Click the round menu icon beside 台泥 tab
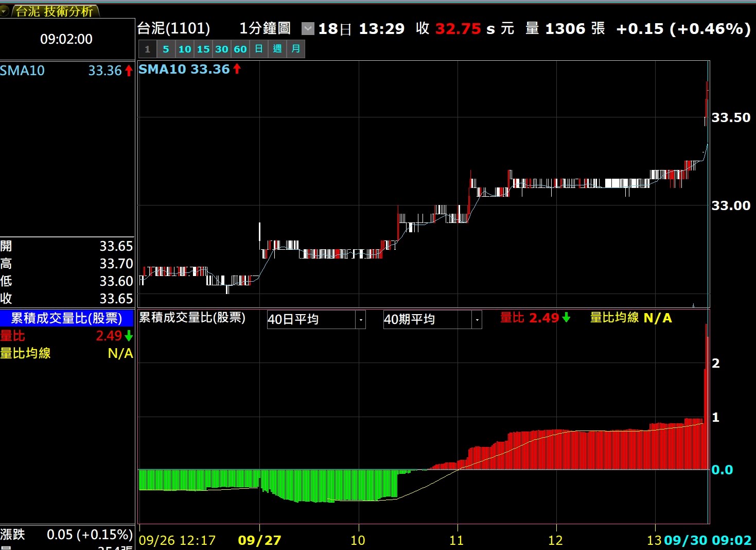Image resolution: width=756 pixels, height=550 pixels. [x=4, y=10]
